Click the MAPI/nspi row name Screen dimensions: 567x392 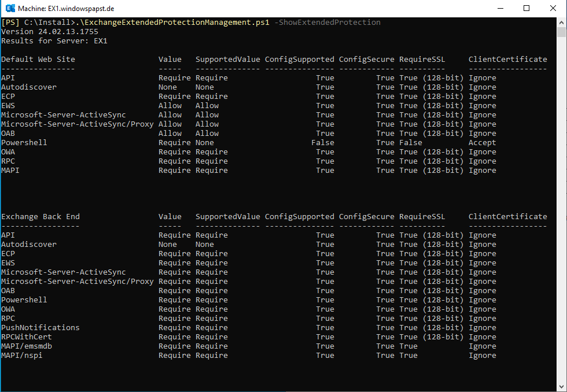click(x=22, y=355)
